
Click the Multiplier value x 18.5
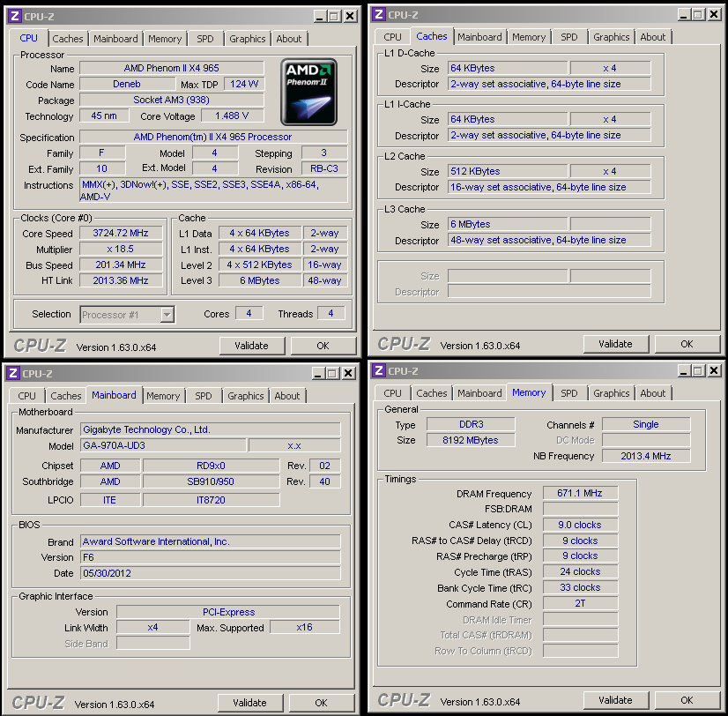tap(121, 249)
